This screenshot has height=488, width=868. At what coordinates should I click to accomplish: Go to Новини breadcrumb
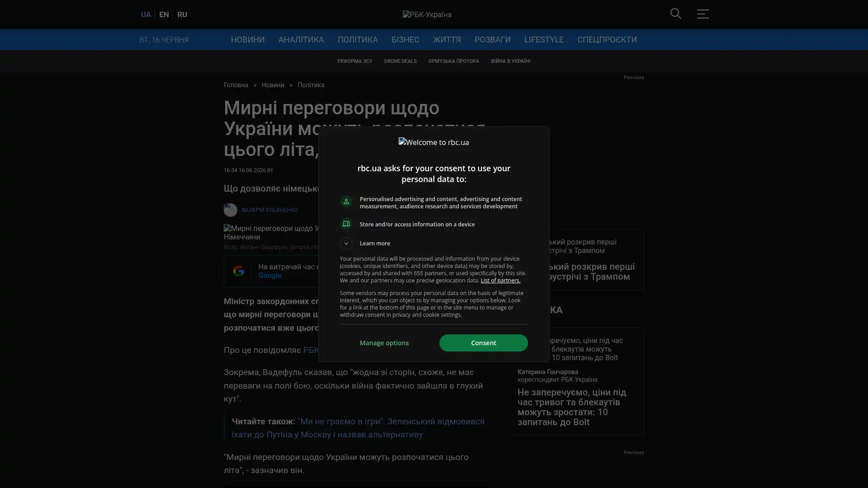(x=273, y=85)
